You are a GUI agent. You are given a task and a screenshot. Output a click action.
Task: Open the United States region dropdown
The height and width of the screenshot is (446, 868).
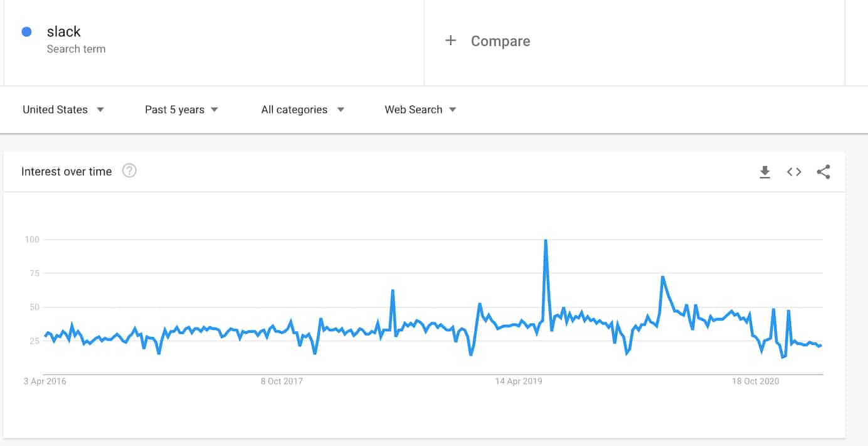pyautogui.click(x=63, y=110)
